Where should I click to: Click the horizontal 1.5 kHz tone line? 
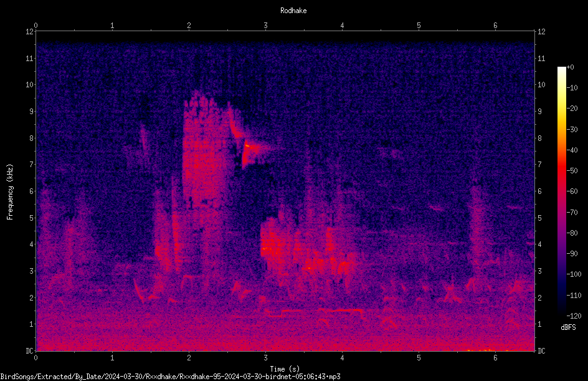point(315,311)
